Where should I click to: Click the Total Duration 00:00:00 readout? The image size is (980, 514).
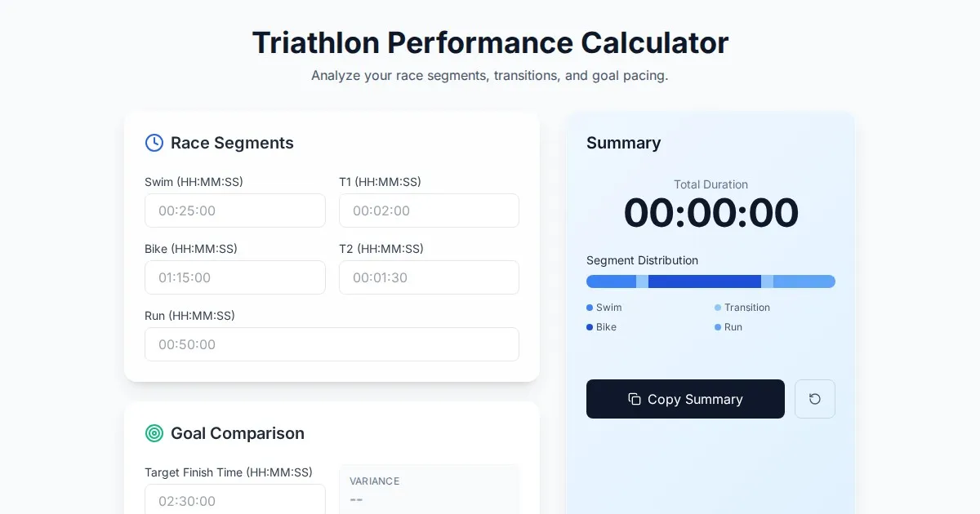click(x=710, y=213)
